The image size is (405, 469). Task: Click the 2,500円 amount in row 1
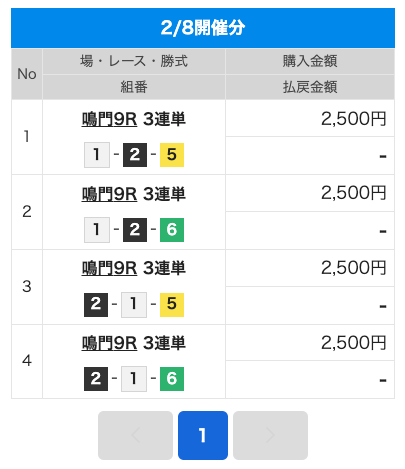pos(353,119)
